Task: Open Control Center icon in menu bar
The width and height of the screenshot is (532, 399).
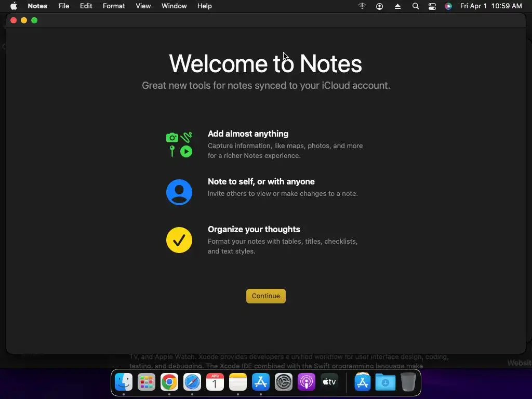Action: pos(432,6)
